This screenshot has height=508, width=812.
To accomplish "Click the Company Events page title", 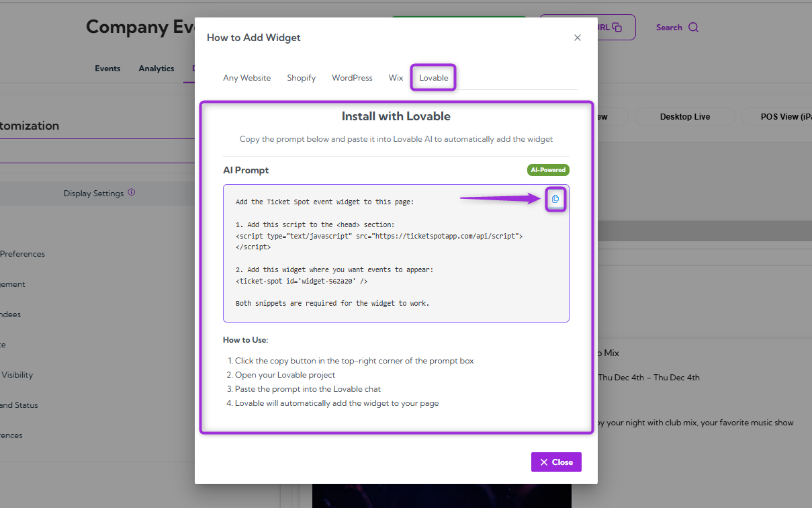I will 140,27.
